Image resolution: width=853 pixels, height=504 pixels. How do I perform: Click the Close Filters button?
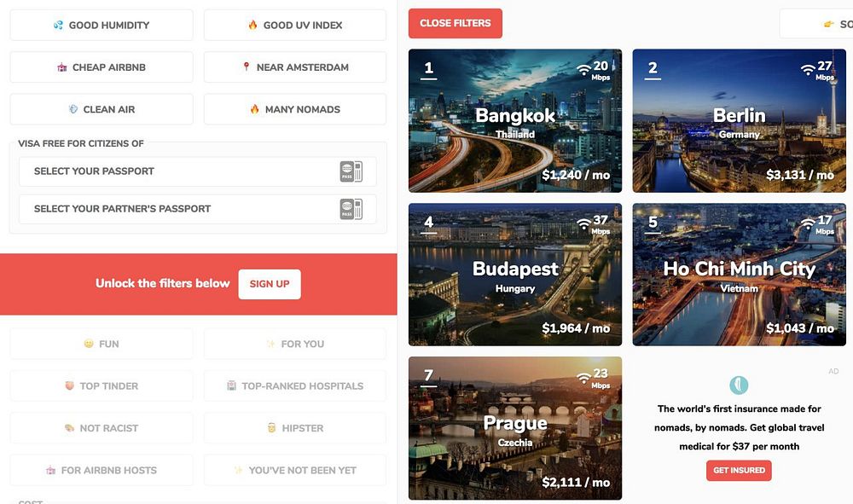[456, 23]
